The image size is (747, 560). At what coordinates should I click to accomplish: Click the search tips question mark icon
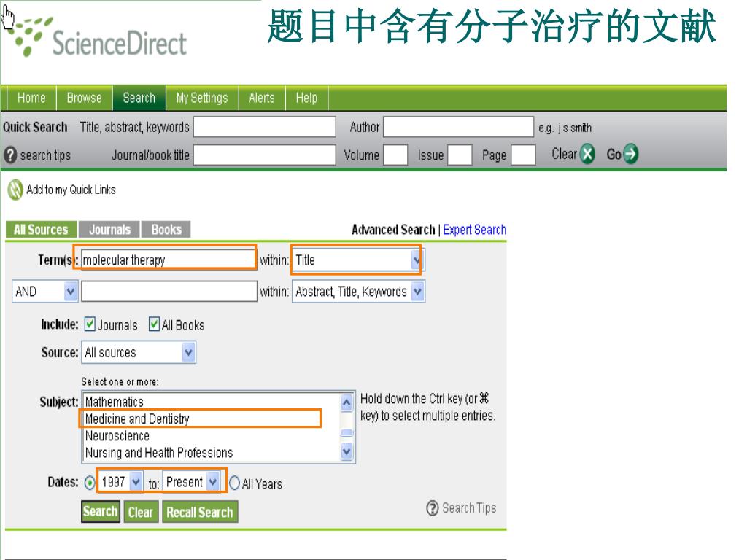click(x=10, y=155)
